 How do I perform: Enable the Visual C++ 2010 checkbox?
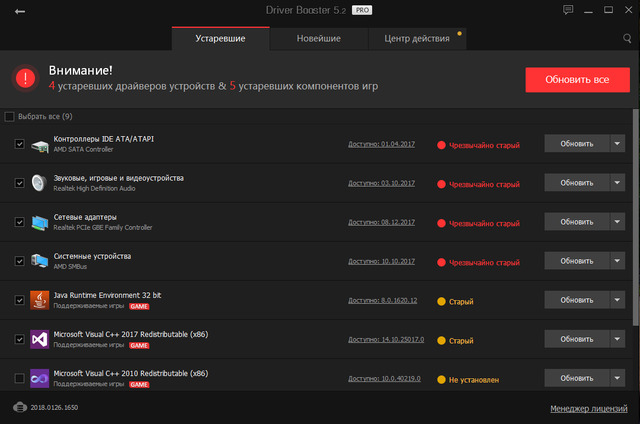[20, 378]
